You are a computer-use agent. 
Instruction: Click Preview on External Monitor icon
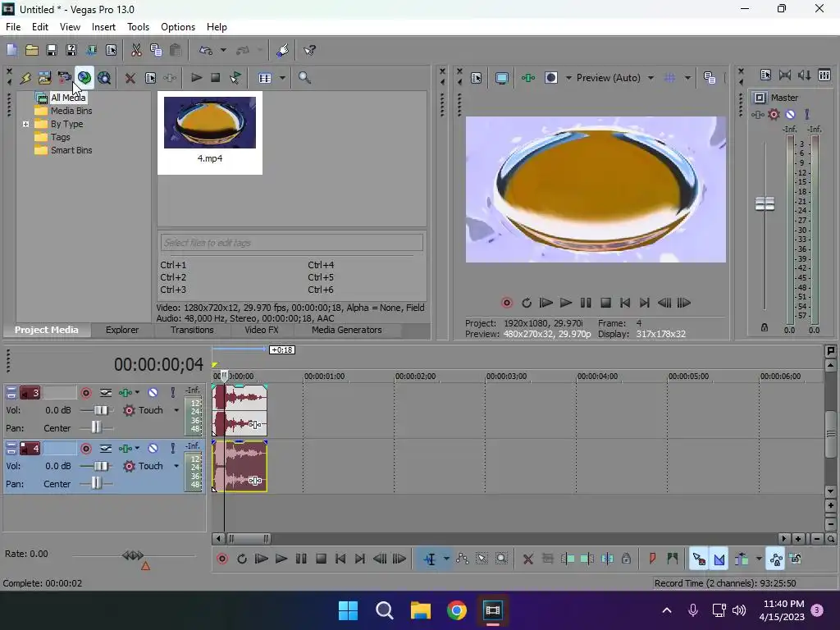coord(502,78)
